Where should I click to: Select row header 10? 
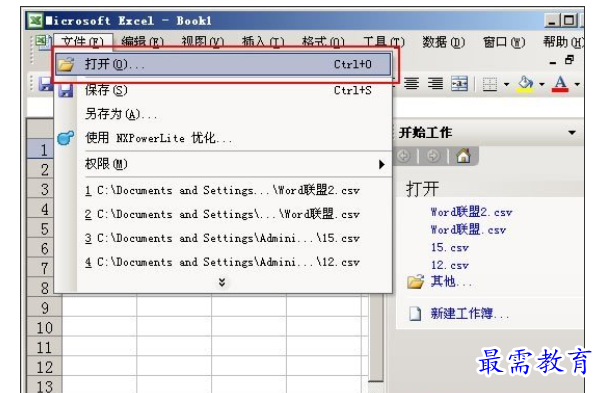pos(44,328)
